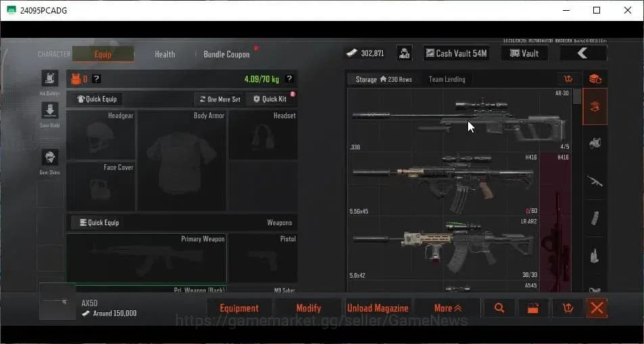The image size is (644, 344).
Task: Select the empty Headgear slot
Action: [101, 135]
